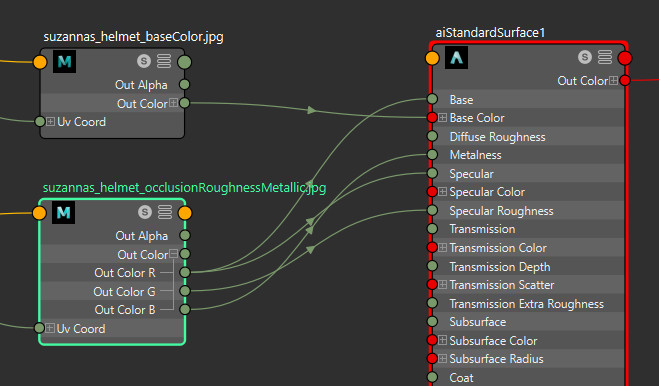The image size is (659, 386).
Task: Click the Arnold icon on aiStandardSurface1 node
Action: pyautogui.click(x=456, y=58)
